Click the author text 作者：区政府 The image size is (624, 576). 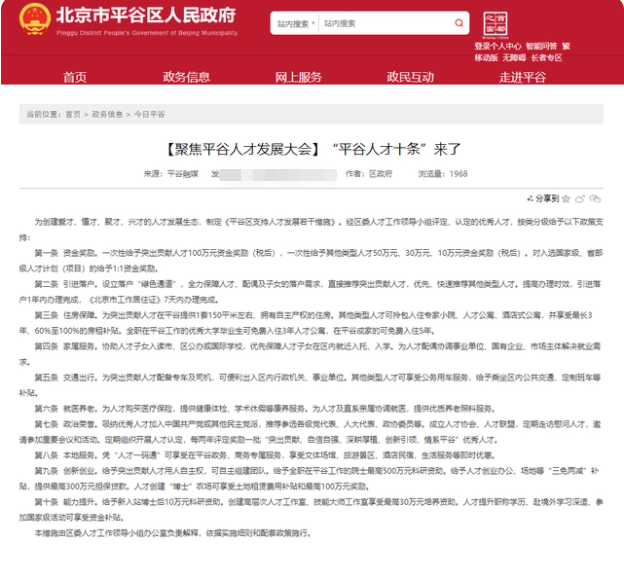[x=369, y=174]
